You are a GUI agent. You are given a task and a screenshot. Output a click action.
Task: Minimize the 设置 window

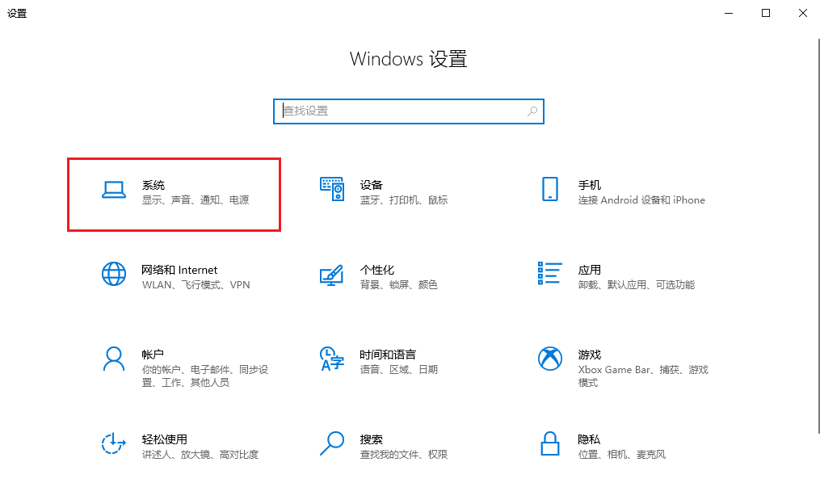click(x=729, y=13)
